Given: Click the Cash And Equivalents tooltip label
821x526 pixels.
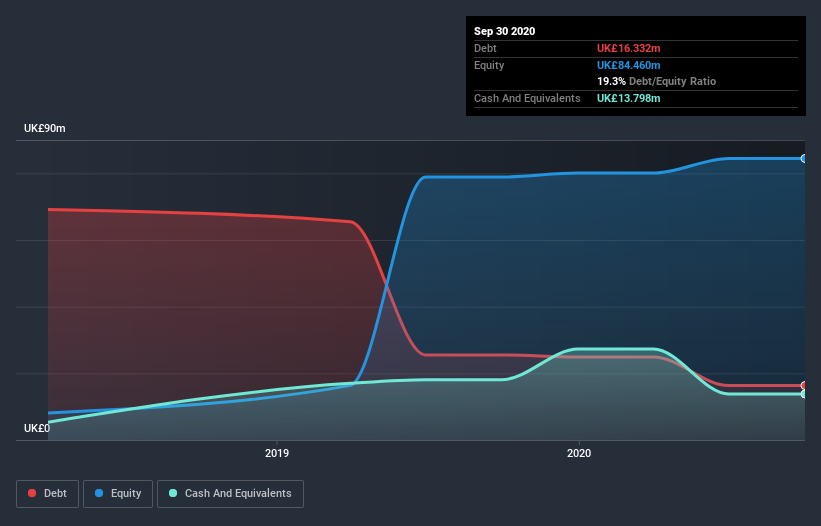Looking at the screenshot, I should click(527, 98).
